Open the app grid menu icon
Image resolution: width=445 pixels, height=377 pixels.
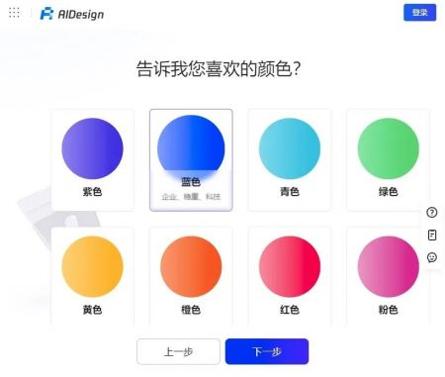tap(14, 13)
